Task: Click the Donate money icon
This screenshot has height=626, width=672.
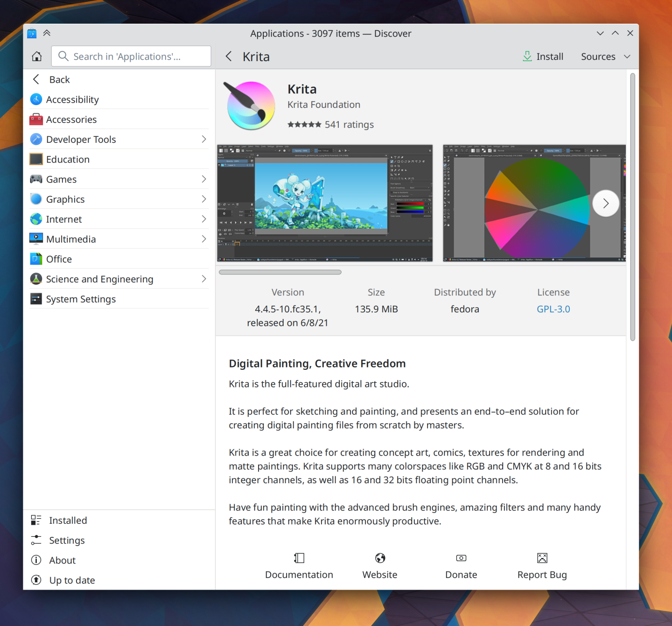Action: (x=461, y=558)
